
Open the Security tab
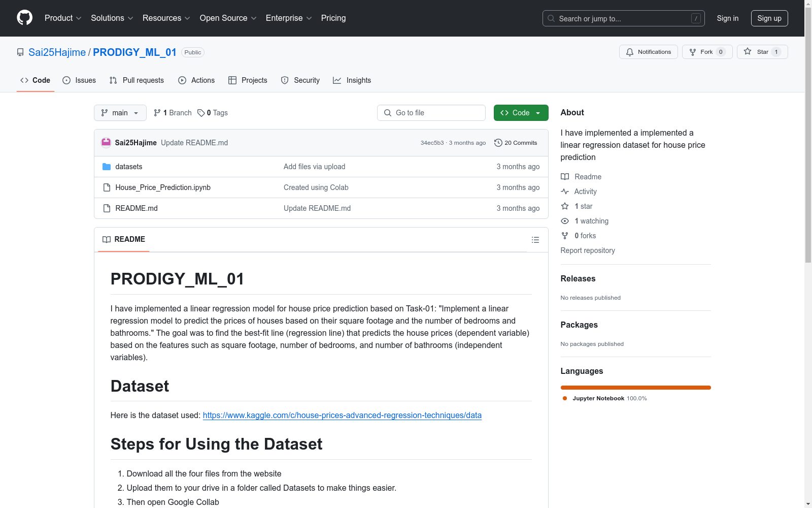pyautogui.click(x=300, y=80)
